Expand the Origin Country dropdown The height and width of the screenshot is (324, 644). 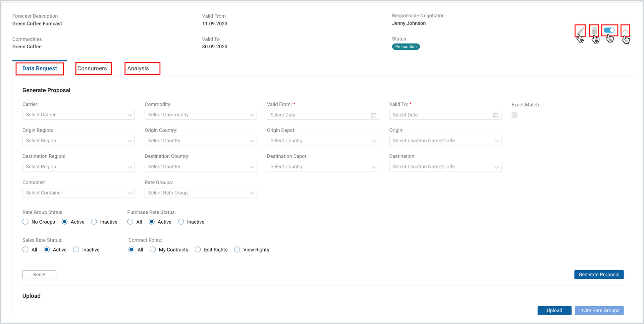point(201,141)
